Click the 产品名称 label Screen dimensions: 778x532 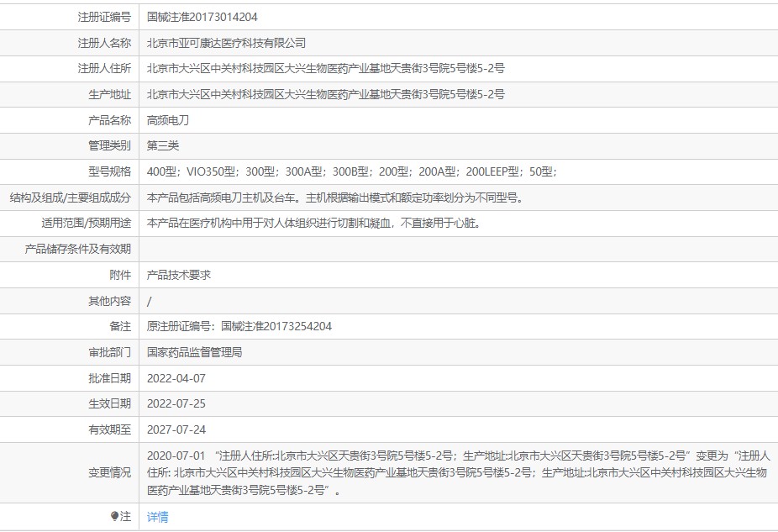pos(110,120)
